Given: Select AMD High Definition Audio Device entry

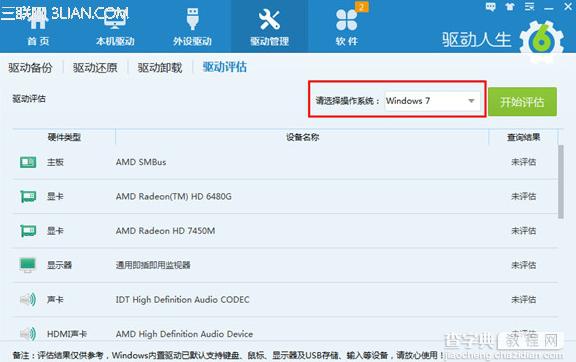Looking at the screenshot, I should (184, 334).
